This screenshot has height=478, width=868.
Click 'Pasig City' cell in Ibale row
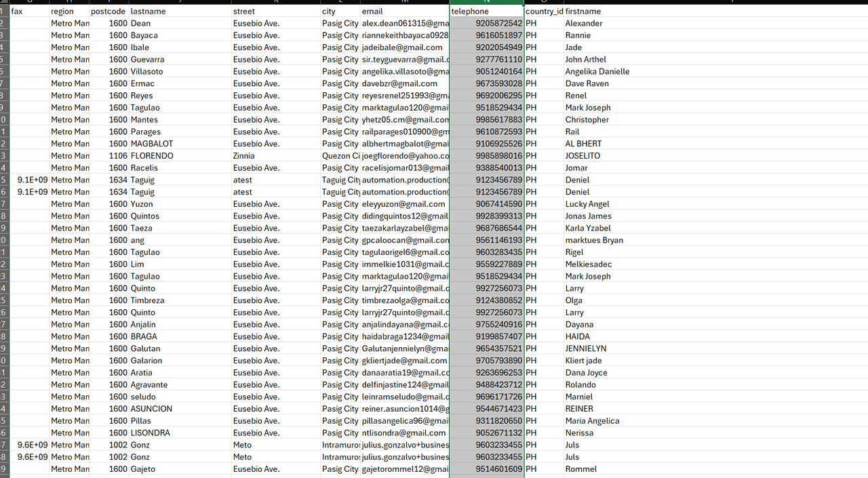point(340,47)
